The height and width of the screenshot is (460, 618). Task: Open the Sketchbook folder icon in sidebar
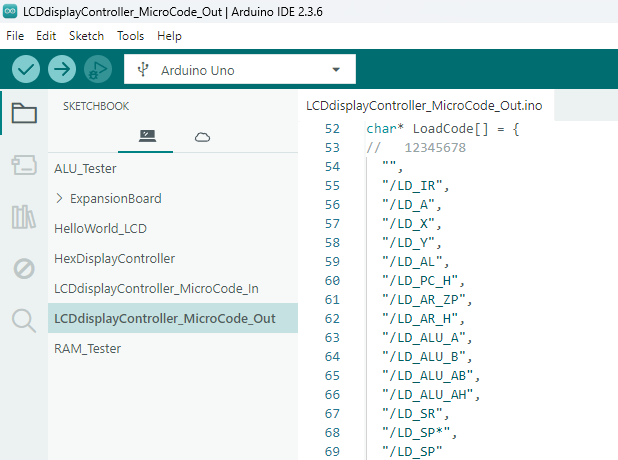tap(24, 113)
